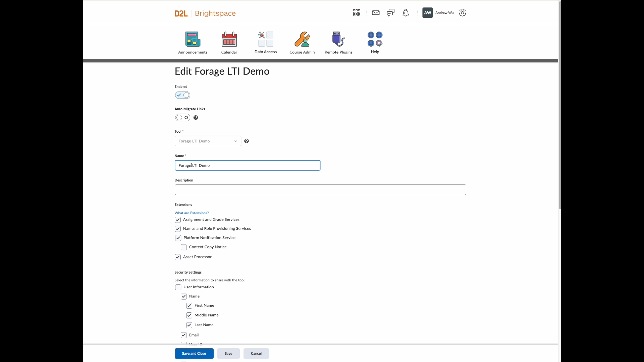Click help icon next to Tool dropdown

[x=247, y=141]
